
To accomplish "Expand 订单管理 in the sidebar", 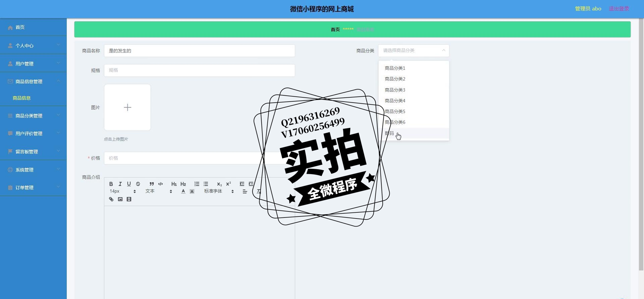I will pyautogui.click(x=33, y=187).
